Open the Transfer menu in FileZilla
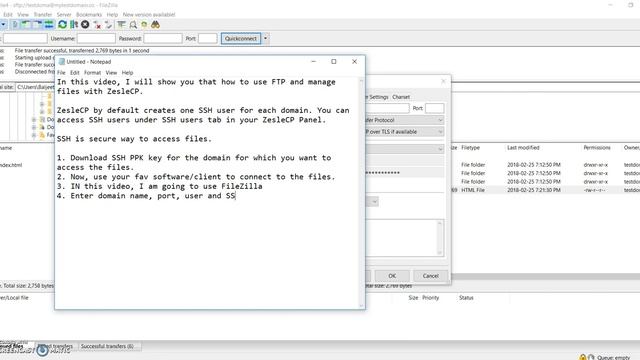 point(42,14)
